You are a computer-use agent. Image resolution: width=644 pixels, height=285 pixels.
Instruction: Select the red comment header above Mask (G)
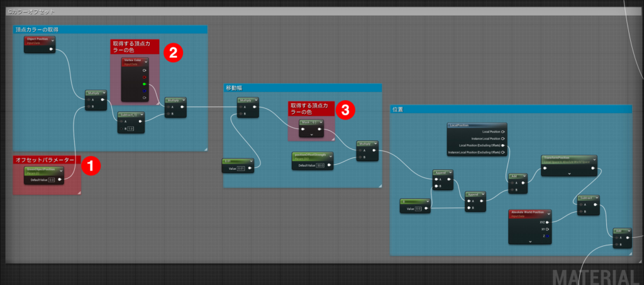coord(311,109)
